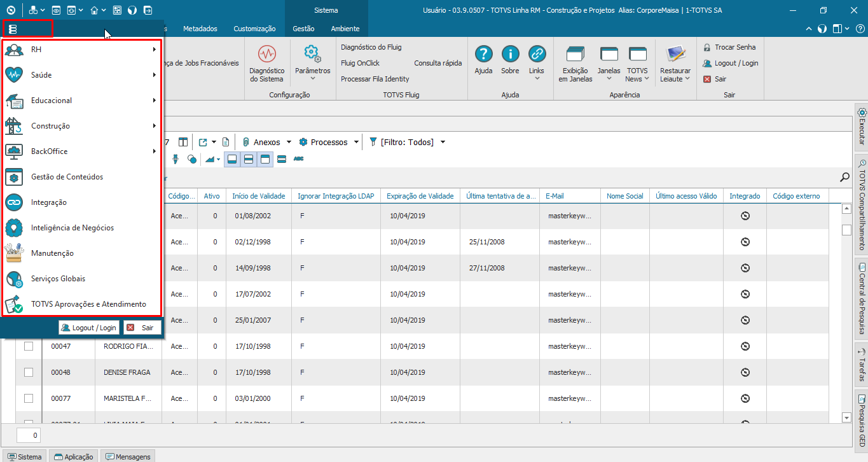
Task: Switch to the Gestão ribbon tab
Action: [303, 29]
